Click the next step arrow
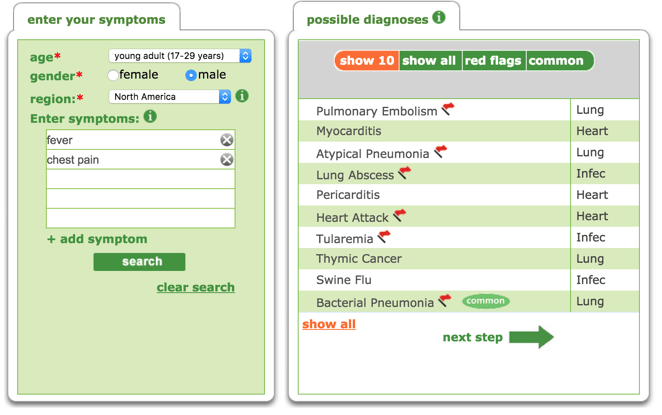 (x=531, y=337)
